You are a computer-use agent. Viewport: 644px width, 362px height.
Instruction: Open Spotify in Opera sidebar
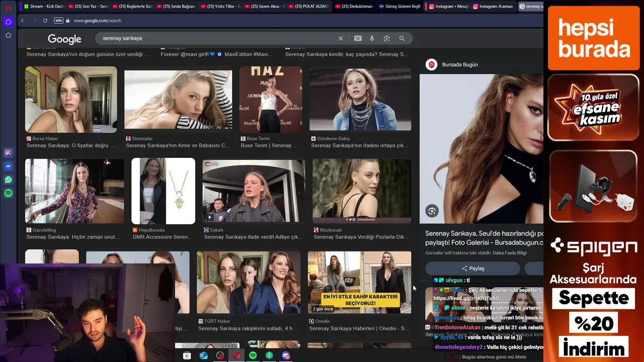pyautogui.click(x=8, y=193)
